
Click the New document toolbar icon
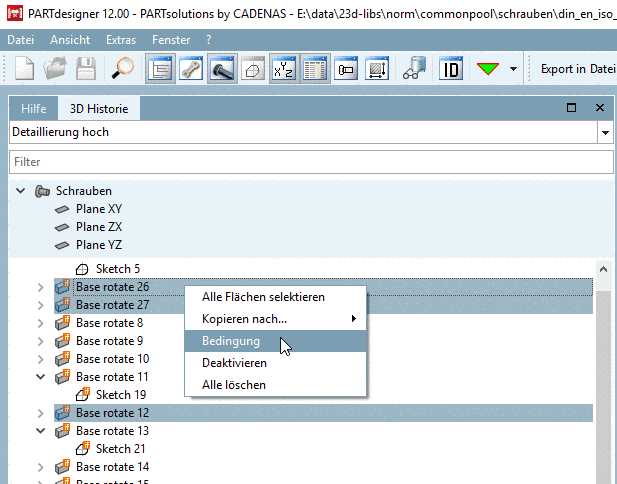24,69
